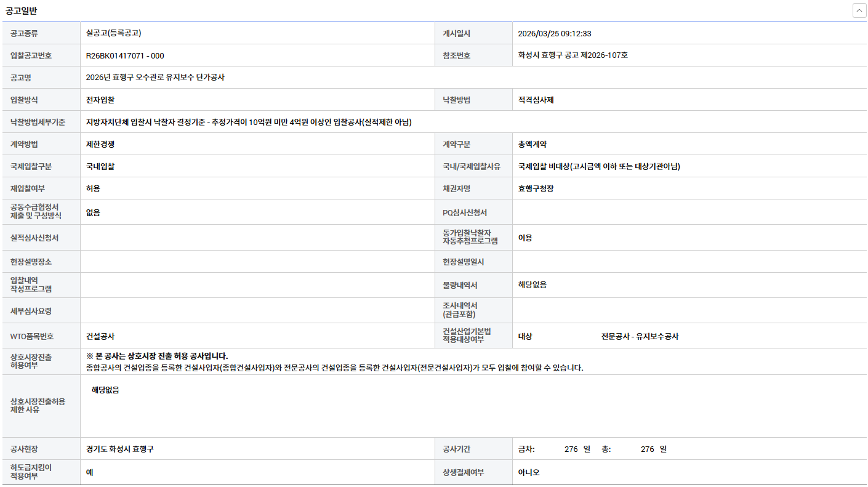Screen dimensions: 868x487
Task: Click the reference number 화성시 효행구 공고 제2026-107호
Action: point(573,55)
